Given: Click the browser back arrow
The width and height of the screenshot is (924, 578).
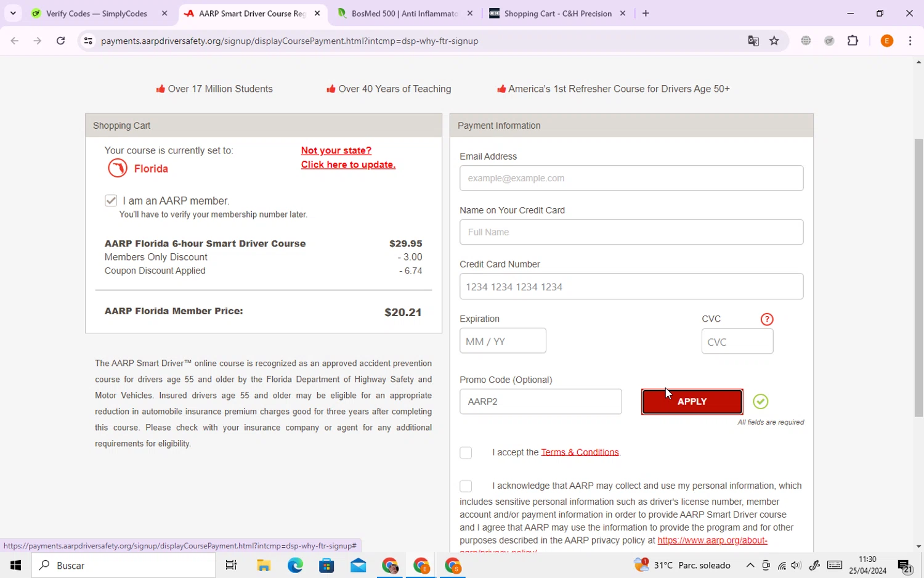Looking at the screenshot, I should click(15, 41).
